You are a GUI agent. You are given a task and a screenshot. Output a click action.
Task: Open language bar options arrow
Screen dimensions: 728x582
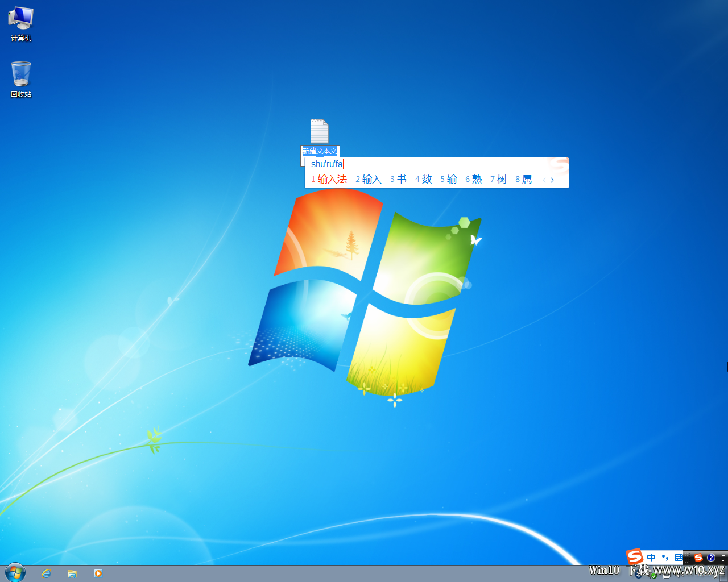coord(723,560)
